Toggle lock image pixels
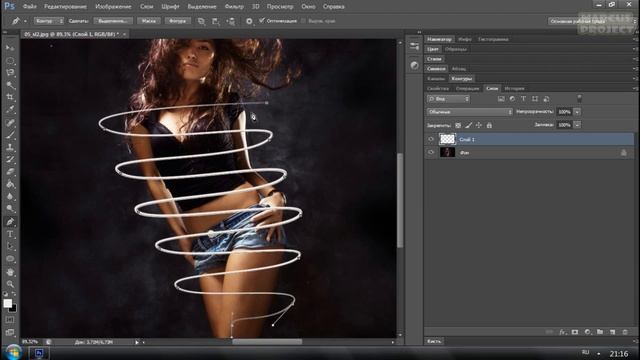 pos(469,125)
